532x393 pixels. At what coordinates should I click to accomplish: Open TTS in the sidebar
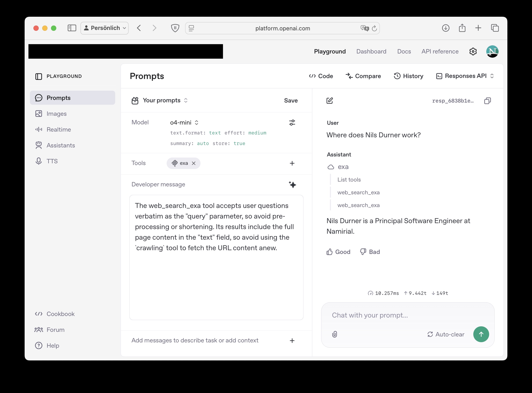pyautogui.click(x=73, y=161)
